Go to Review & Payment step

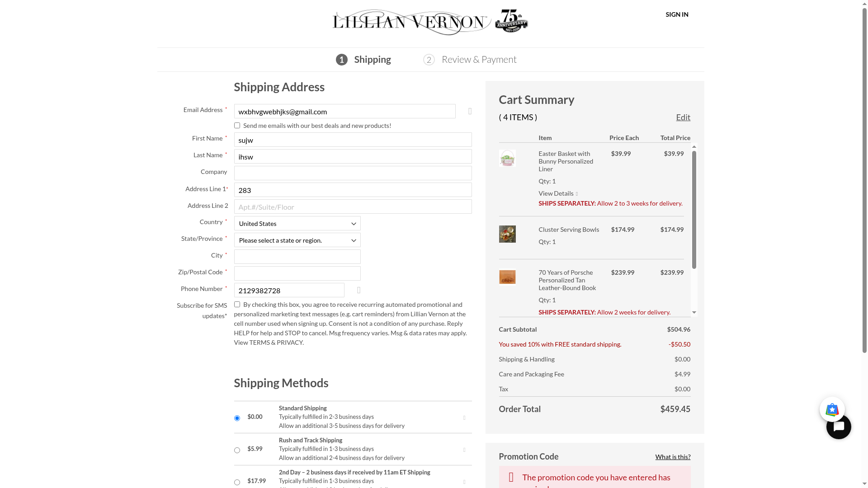(478, 60)
